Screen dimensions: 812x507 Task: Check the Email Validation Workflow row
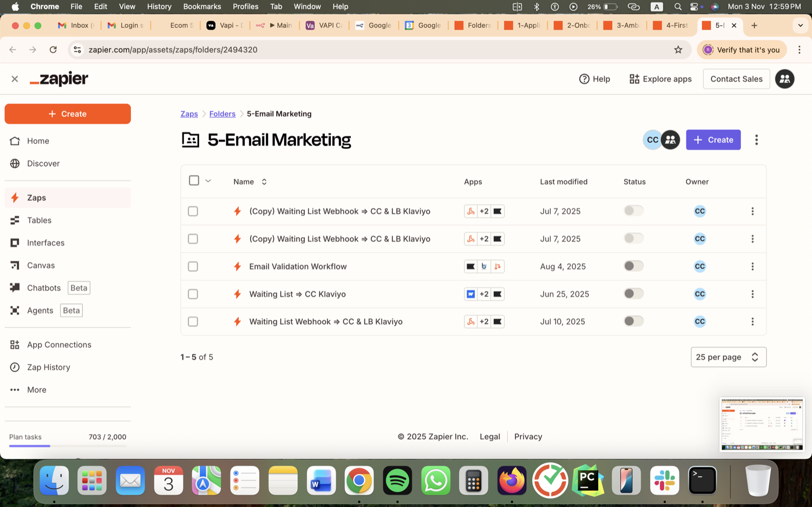click(x=193, y=266)
